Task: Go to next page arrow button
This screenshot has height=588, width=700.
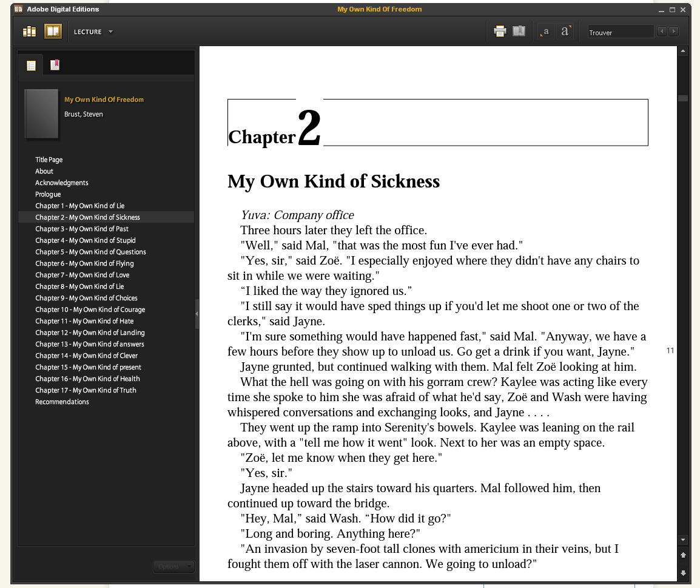Action: (683, 573)
